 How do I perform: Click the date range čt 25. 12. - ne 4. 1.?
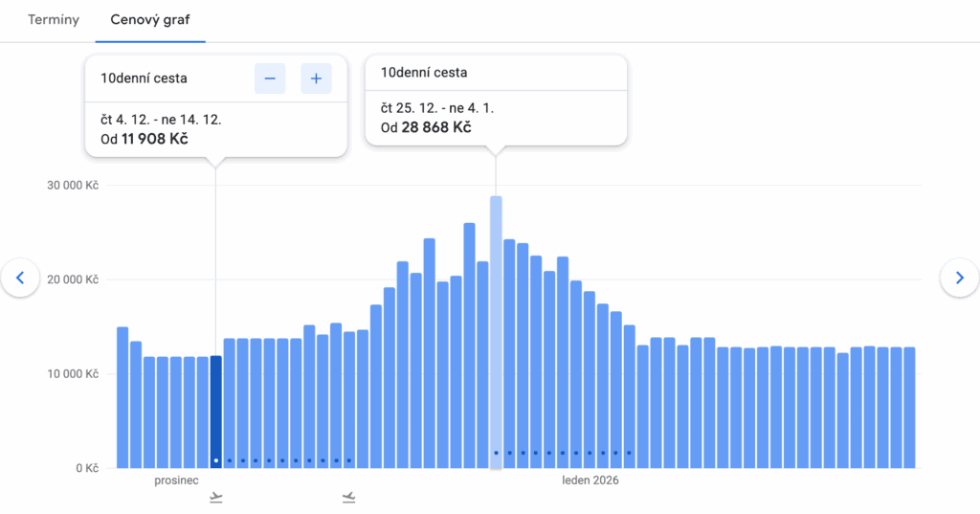click(x=436, y=108)
